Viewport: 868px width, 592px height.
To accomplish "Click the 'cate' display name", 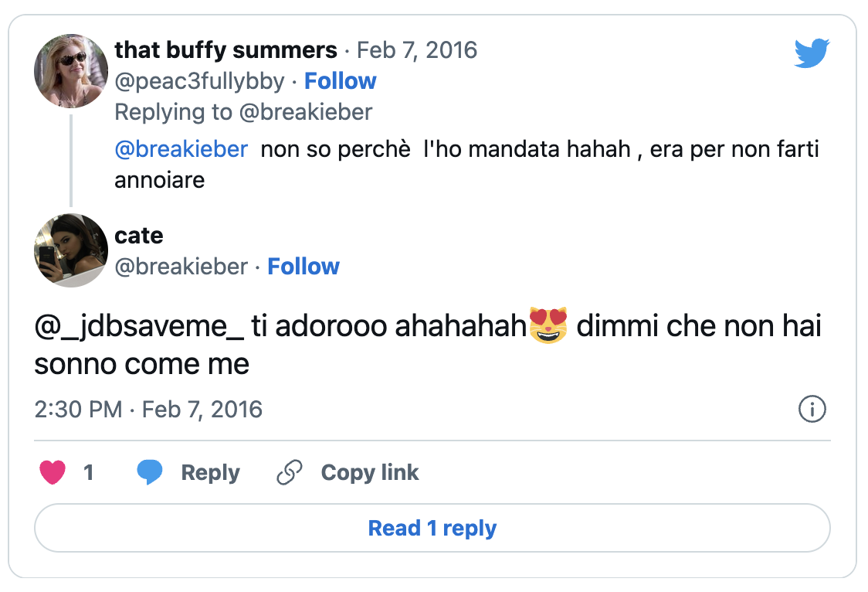I will coord(139,235).
